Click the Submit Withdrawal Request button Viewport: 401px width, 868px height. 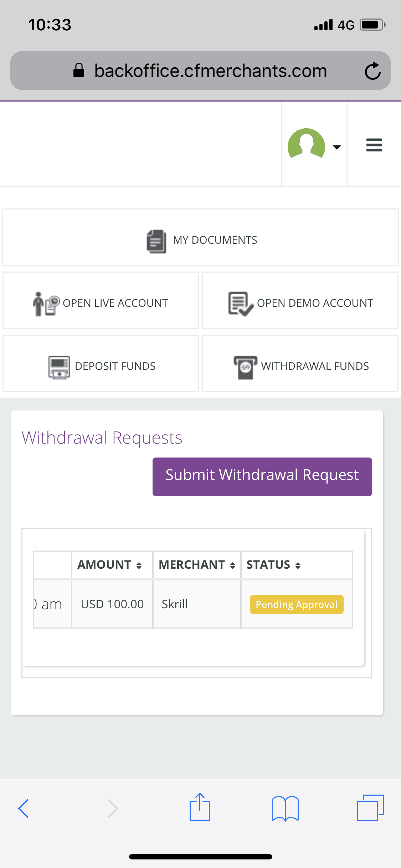click(x=262, y=476)
